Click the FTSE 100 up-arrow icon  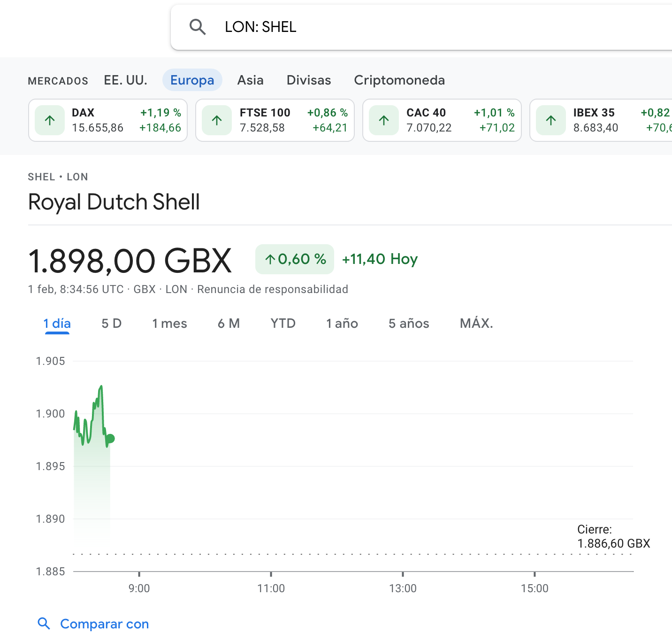click(217, 120)
